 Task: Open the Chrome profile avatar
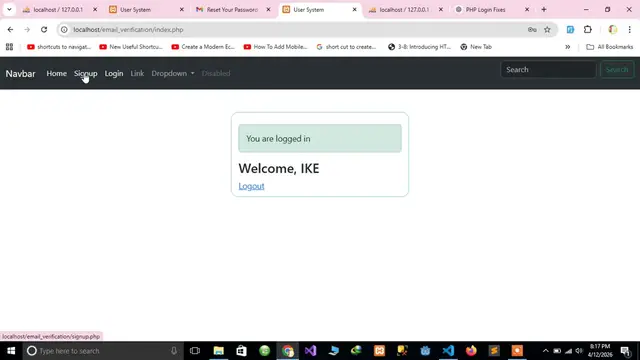coord(613,29)
